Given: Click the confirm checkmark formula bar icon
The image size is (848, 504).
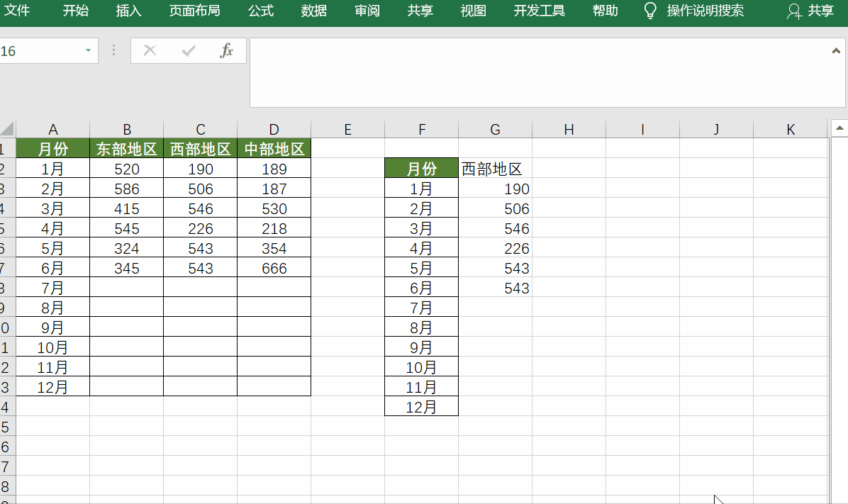Looking at the screenshot, I should pyautogui.click(x=189, y=51).
